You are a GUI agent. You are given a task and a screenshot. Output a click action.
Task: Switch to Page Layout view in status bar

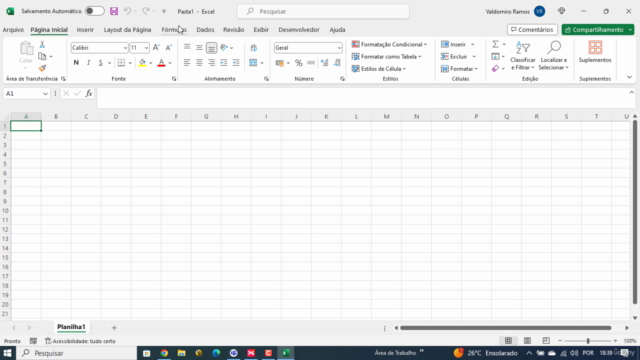[x=527, y=341]
